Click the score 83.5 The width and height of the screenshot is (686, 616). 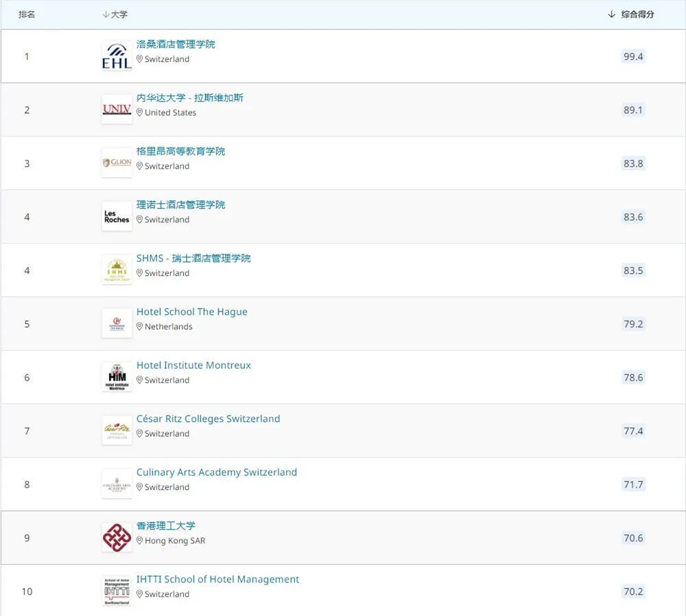point(633,270)
